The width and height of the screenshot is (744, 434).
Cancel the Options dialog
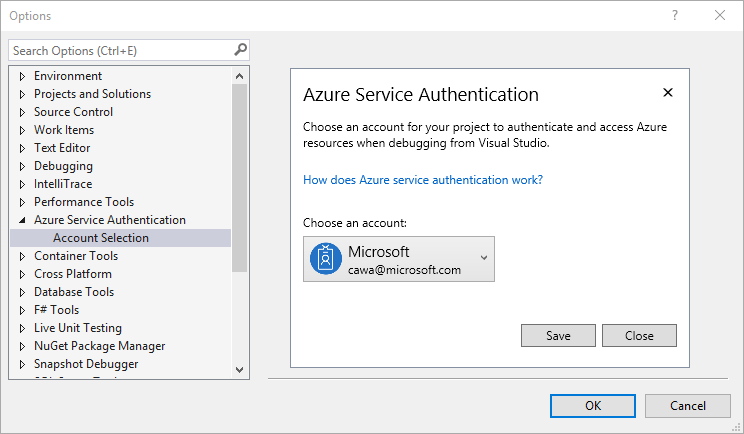click(688, 406)
